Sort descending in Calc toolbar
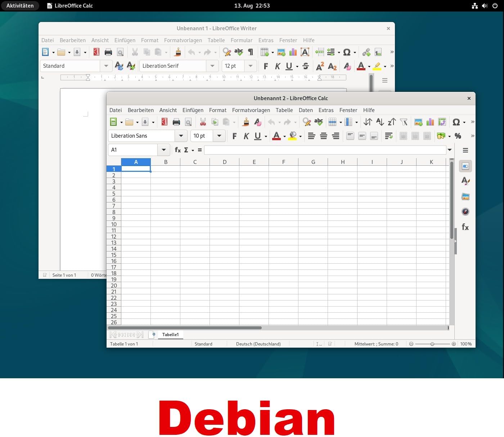 (x=392, y=122)
